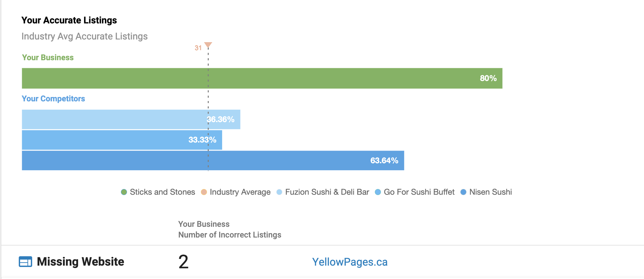This screenshot has height=279, width=644.
Task: Click the green 80% Your Business bar
Action: pos(262,78)
